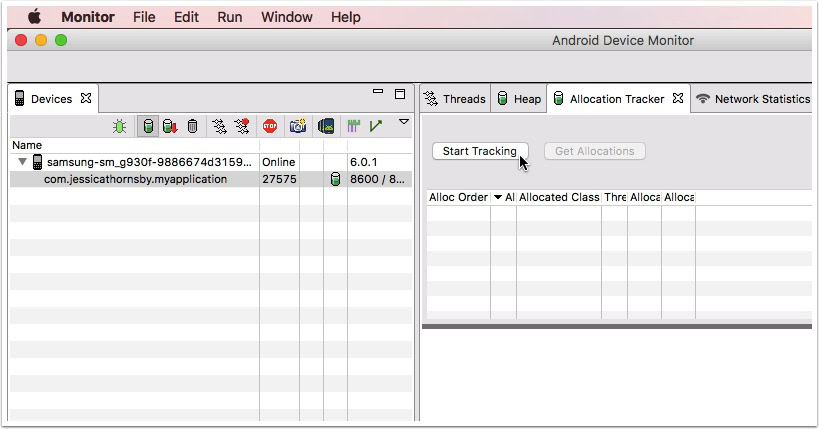Select the Devices tab
Screen dimensions: 819x429
[x=51, y=99]
